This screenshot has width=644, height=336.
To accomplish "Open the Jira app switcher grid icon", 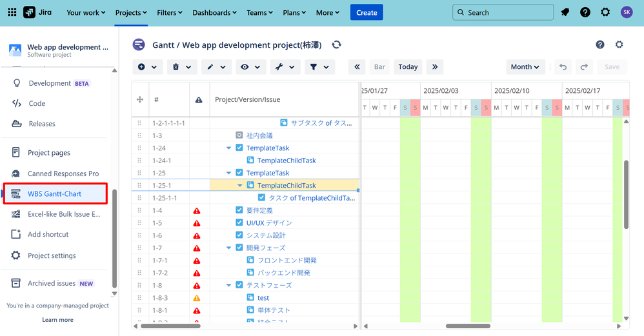I will [x=12, y=12].
